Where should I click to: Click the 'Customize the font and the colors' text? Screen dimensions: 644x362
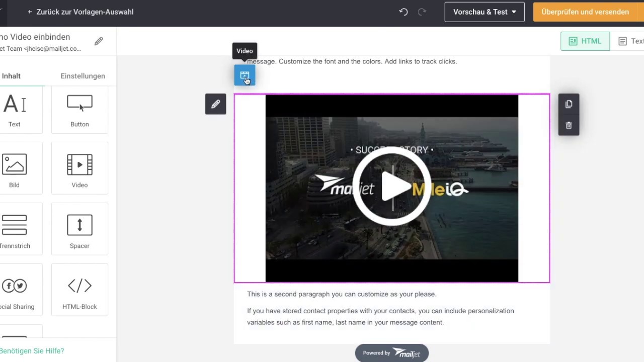tap(331, 61)
